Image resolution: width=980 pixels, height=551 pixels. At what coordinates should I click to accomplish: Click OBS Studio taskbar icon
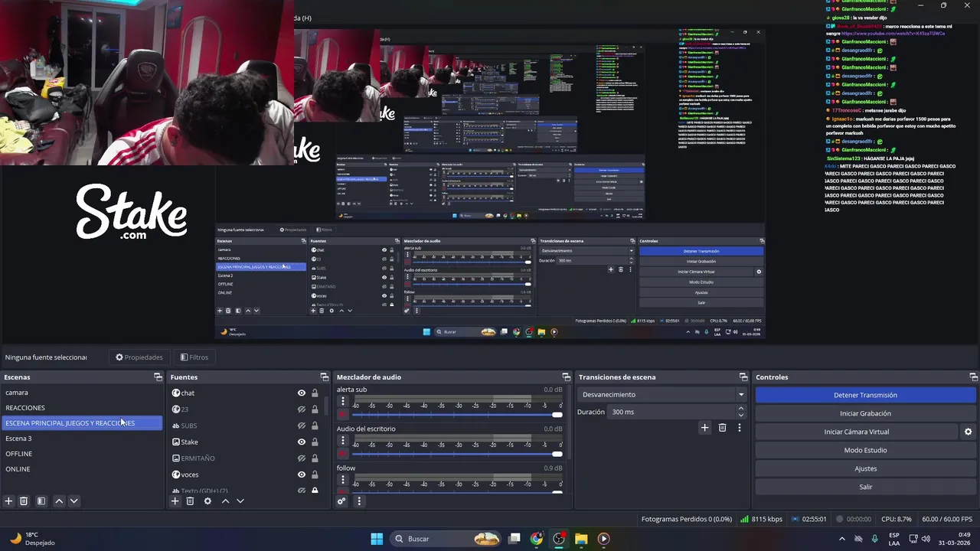click(559, 539)
